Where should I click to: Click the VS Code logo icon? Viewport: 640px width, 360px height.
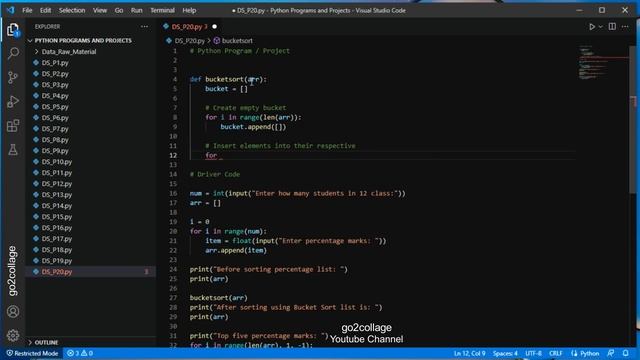coord(11,10)
